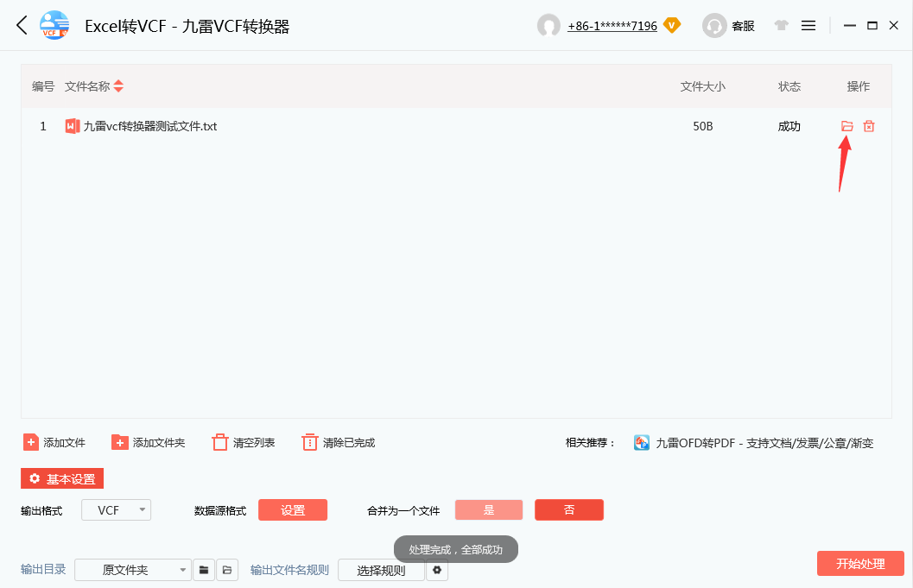Image resolution: width=913 pixels, height=588 pixels.
Task: Click the 成功 status cell
Action: pos(789,126)
